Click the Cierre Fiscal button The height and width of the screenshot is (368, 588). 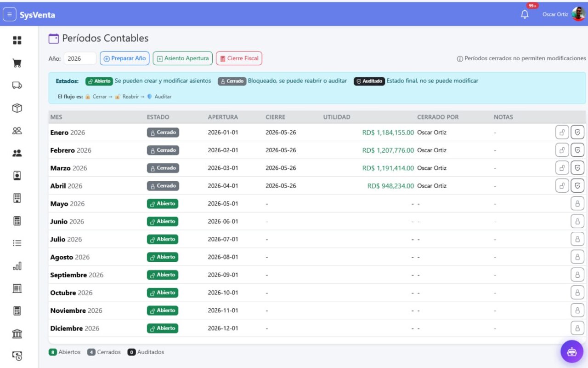coord(239,58)
